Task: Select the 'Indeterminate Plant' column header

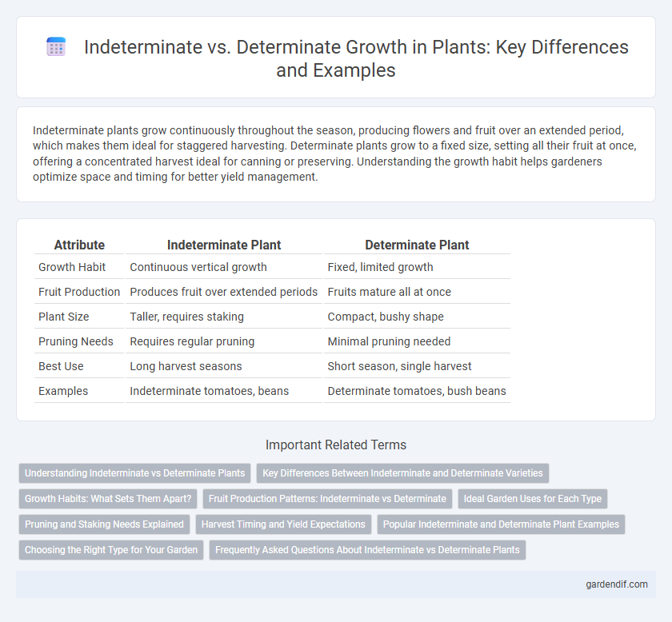Action: pyautogui.click(x=224, y=245)
